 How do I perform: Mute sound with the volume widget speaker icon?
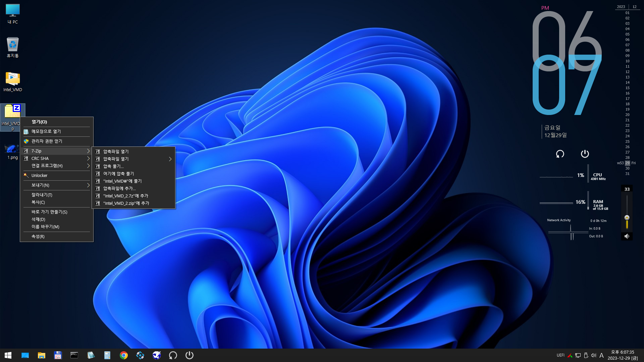(x=627, y=236)
